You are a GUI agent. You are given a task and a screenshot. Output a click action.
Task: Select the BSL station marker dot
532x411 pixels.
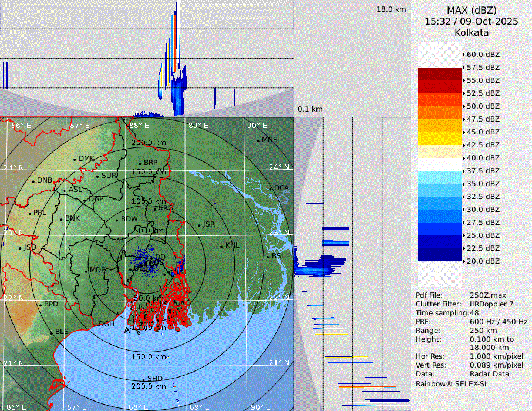click(x=268, y=257)
